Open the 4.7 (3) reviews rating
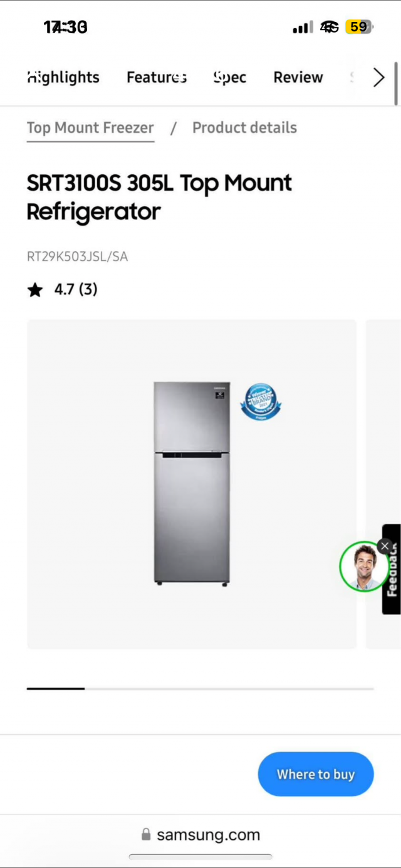The width and height of the screenshot is (401, 868). coord(76,290)
